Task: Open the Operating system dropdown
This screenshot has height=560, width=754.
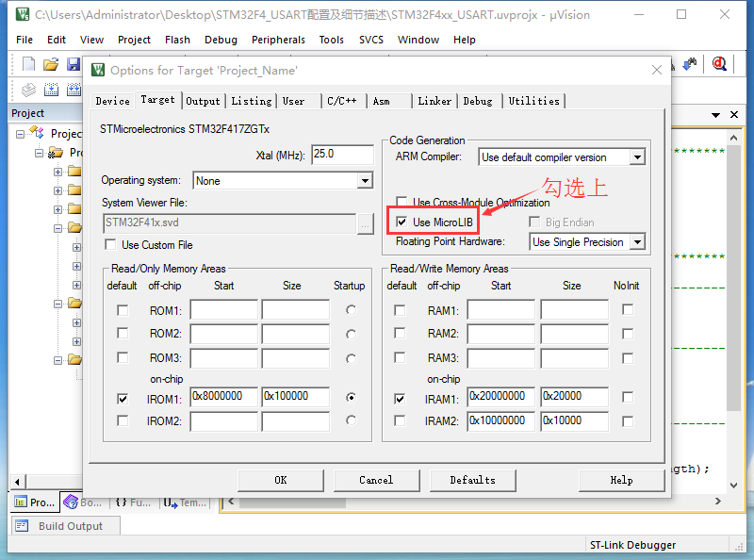Action: 365,181
